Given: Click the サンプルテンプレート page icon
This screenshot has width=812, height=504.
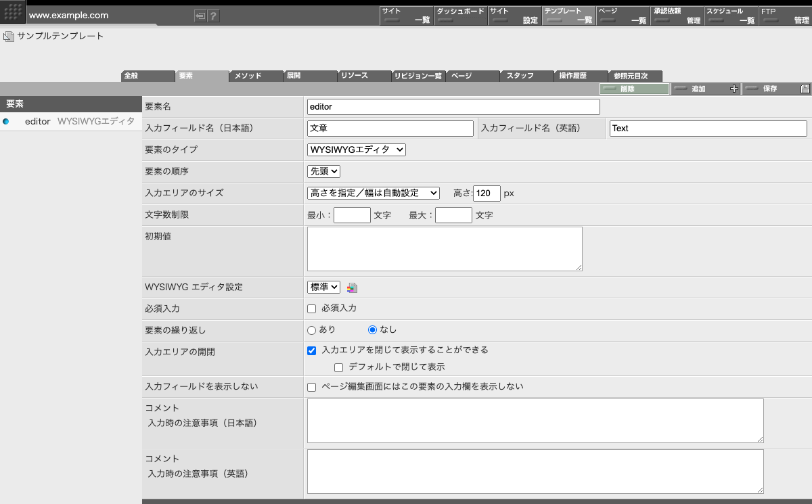Looking at the screenshot, I should click(x=8, y=37).
